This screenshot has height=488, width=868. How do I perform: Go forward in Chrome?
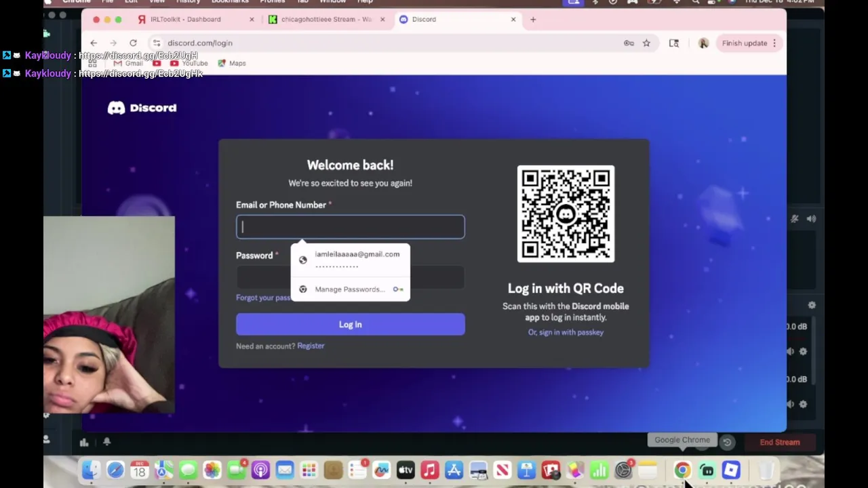click(113, 43)
